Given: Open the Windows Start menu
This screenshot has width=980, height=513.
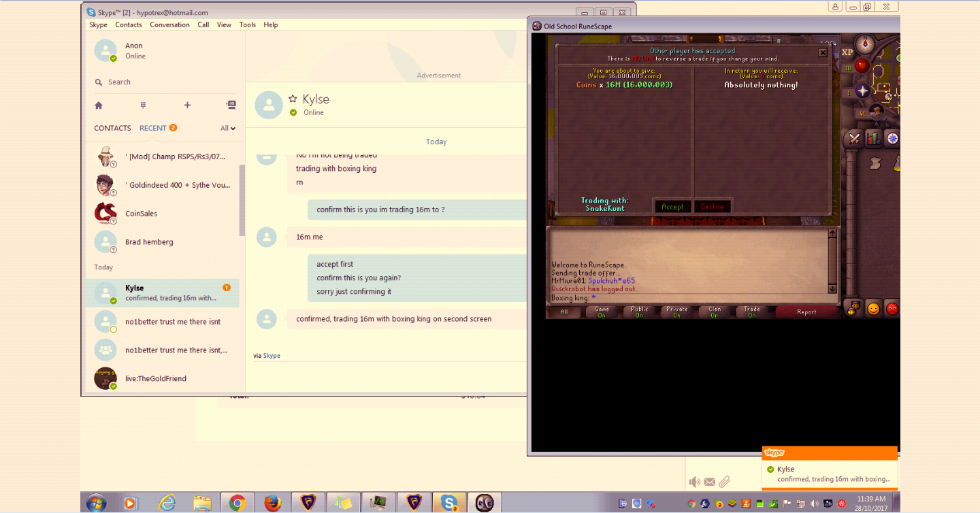Looking at the screenshot, I should pos(96,503).
